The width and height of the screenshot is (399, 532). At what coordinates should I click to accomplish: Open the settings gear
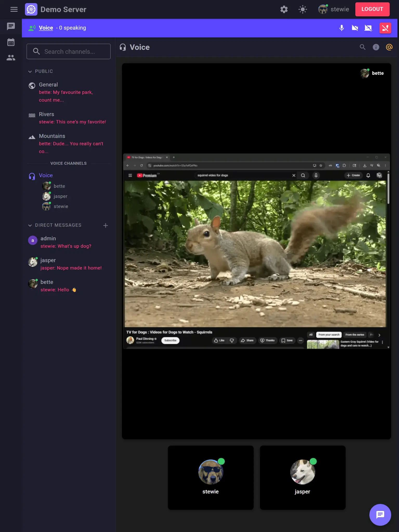pos(284,9)
